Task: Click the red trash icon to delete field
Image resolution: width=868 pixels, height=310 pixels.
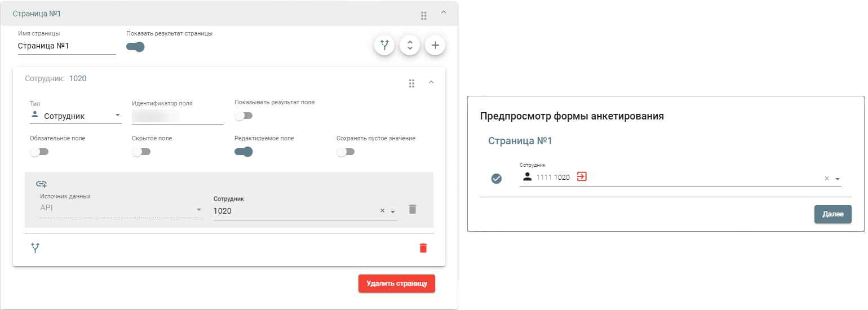Action: coord(423,248)
